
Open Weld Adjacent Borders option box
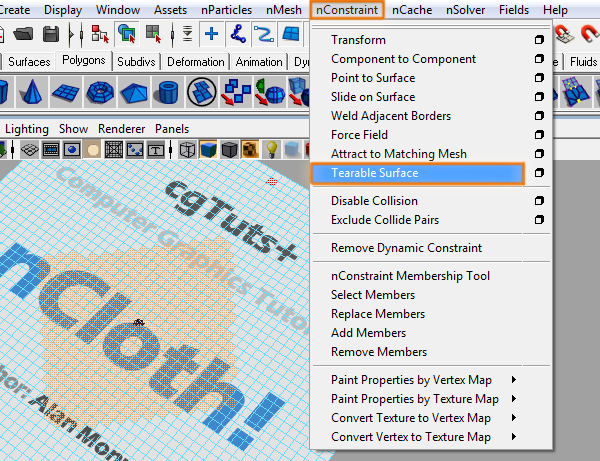point(539,116)
